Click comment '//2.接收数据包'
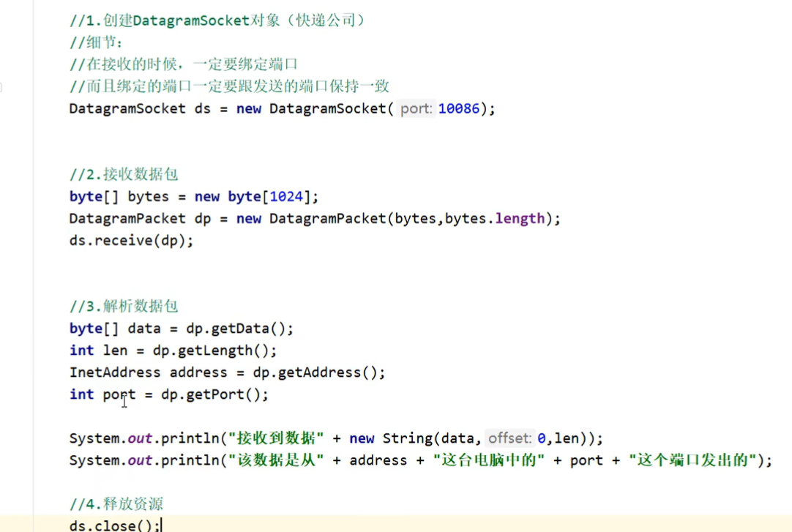This screenshot has height=532, width=792. 124,175
